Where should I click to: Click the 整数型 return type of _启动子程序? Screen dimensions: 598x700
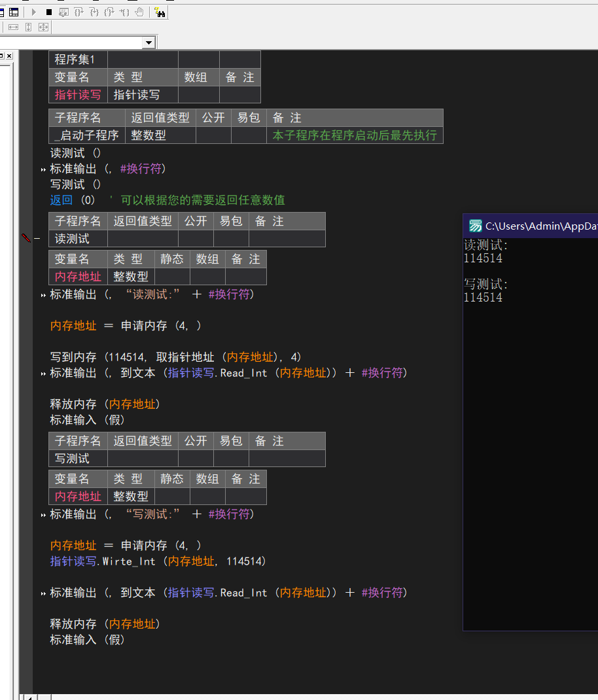[161, 135]
